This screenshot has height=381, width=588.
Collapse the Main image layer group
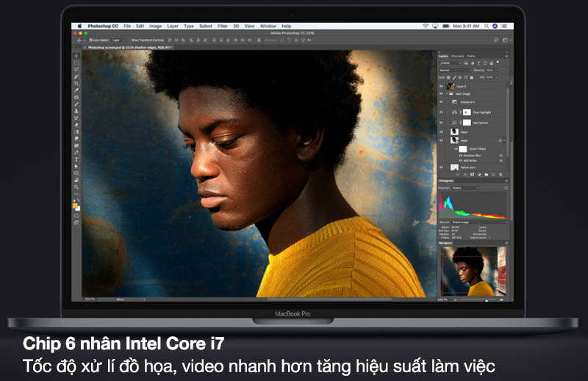tap(448, 94)
